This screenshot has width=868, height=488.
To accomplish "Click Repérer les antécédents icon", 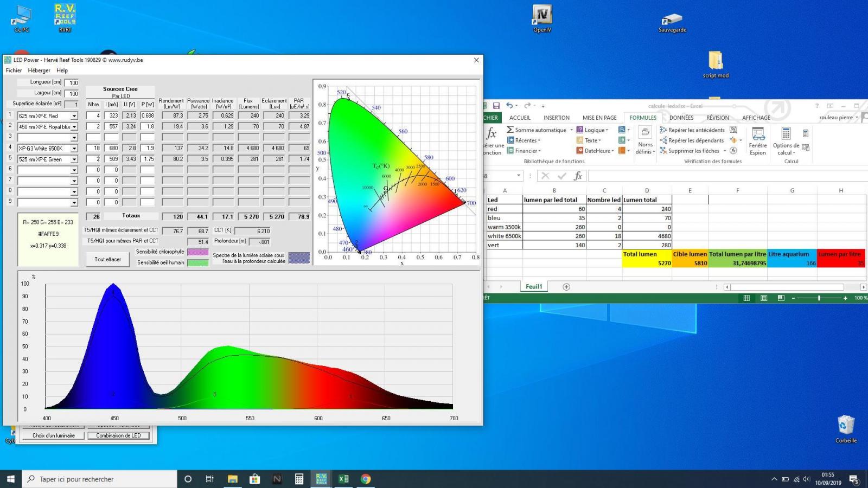I will click(x=663, y=130).
